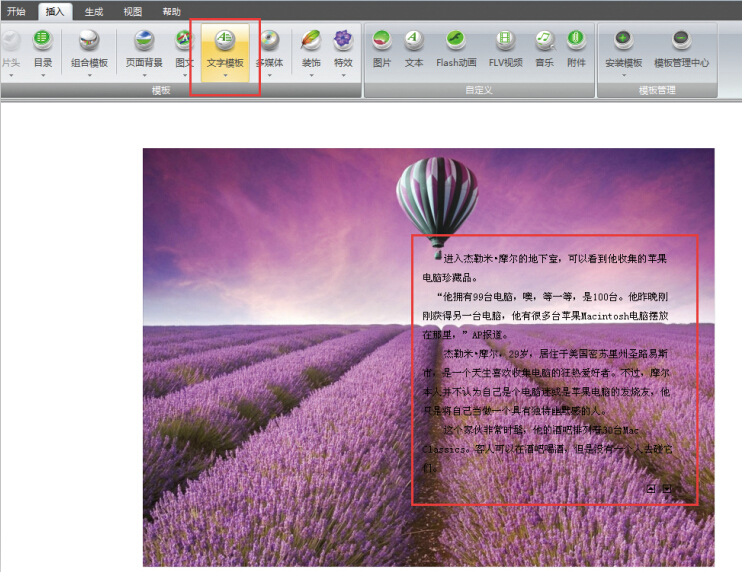Screen dimensions: 742x572
Task: Click the 目录 (table of contents) icon
Action: [x=42, y=41]
